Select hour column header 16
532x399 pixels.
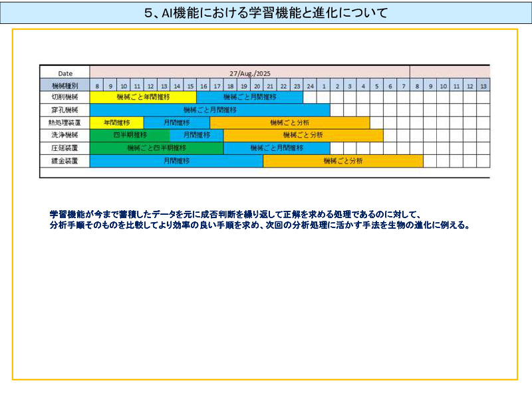(203, 86)
